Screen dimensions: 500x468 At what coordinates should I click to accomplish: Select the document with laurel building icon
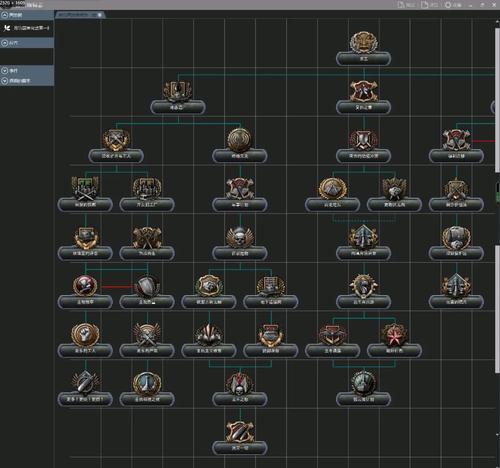click(271, 286)
